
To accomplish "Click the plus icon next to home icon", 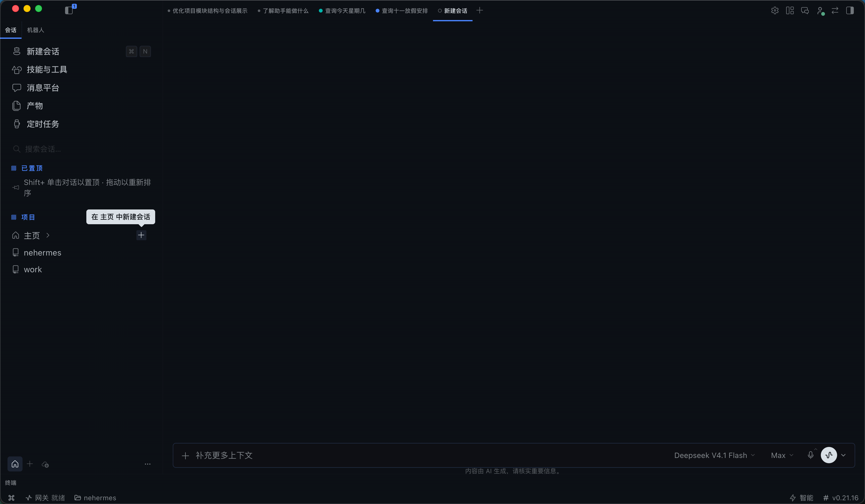I will (x=30, y=464).
